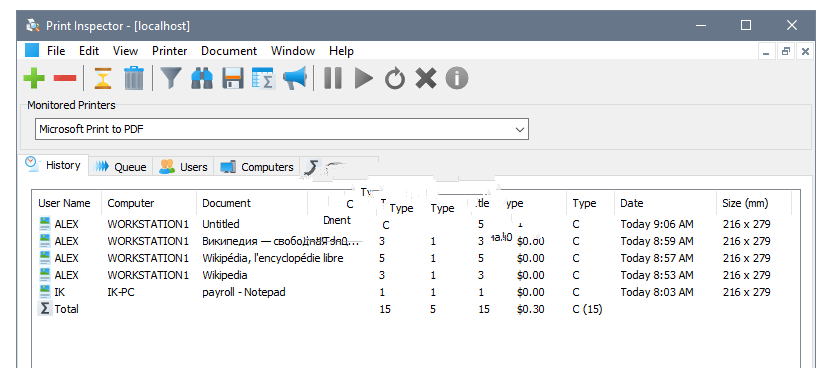This screenshot has width=819, height=368.
Task: Click the C (15) total type cell
Action: [587, 309]
